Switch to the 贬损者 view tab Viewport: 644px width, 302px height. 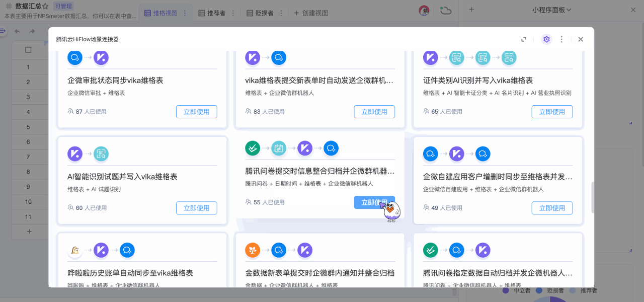click(260, 13)
